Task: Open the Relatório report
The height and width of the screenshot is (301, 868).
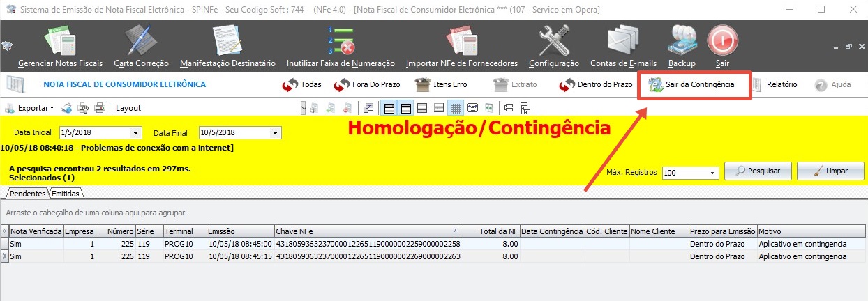Action: coord(774,85)
